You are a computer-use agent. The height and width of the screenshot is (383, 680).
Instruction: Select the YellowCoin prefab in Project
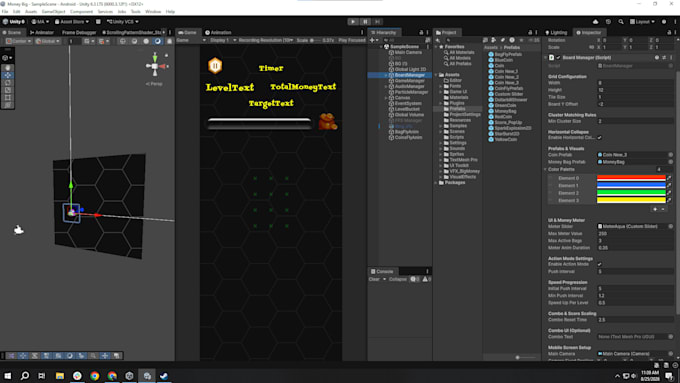pyautogui.click(x=505, y=140)
